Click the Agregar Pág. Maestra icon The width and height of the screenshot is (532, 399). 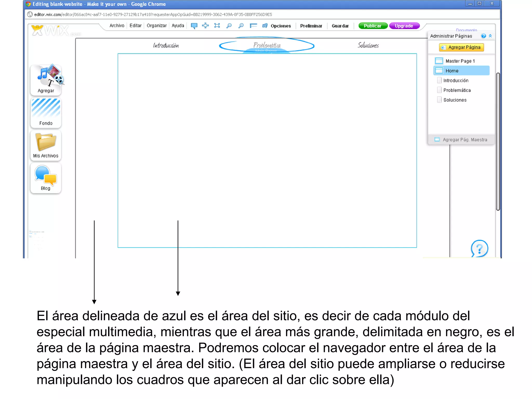click(437, 139)
